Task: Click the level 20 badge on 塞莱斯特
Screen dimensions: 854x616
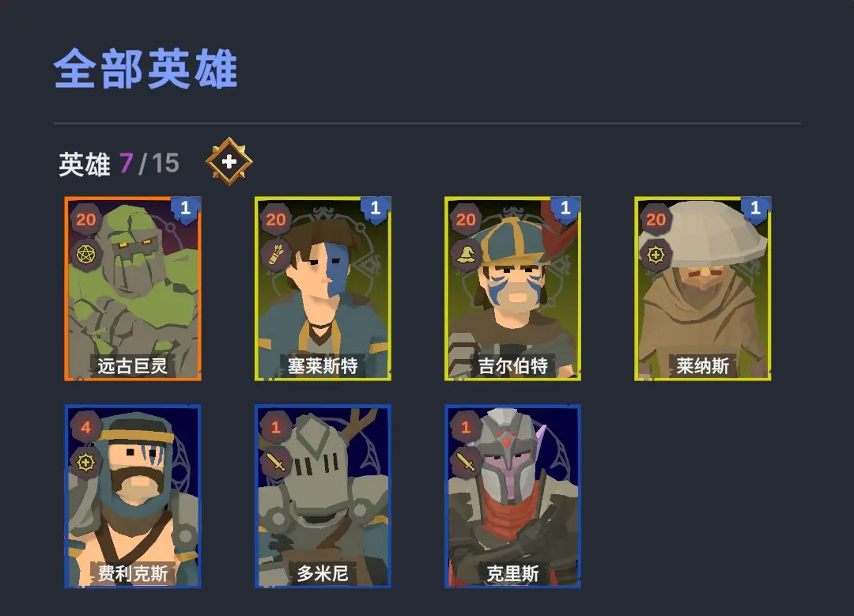Action: tap(276, 219)
